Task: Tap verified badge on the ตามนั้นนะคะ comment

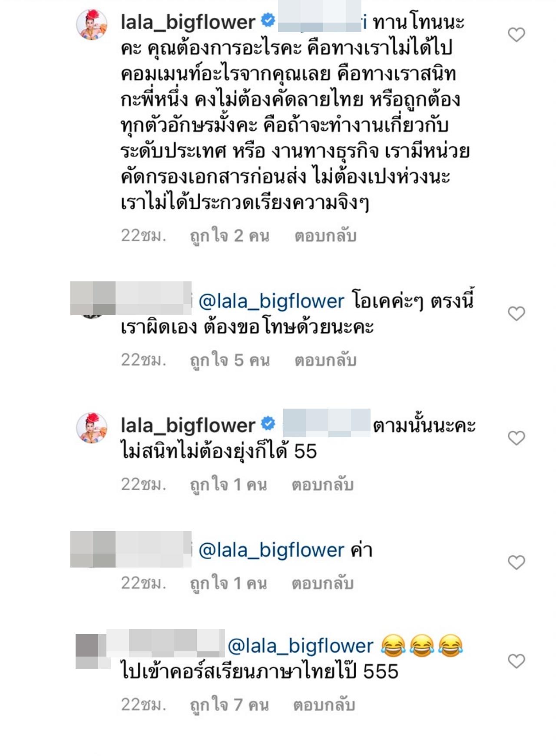Action: (268, 423)
